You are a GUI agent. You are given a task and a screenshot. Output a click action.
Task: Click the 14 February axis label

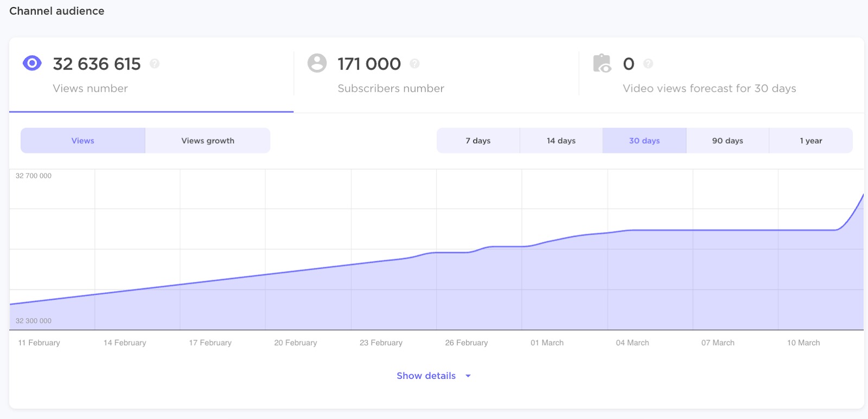125,343
